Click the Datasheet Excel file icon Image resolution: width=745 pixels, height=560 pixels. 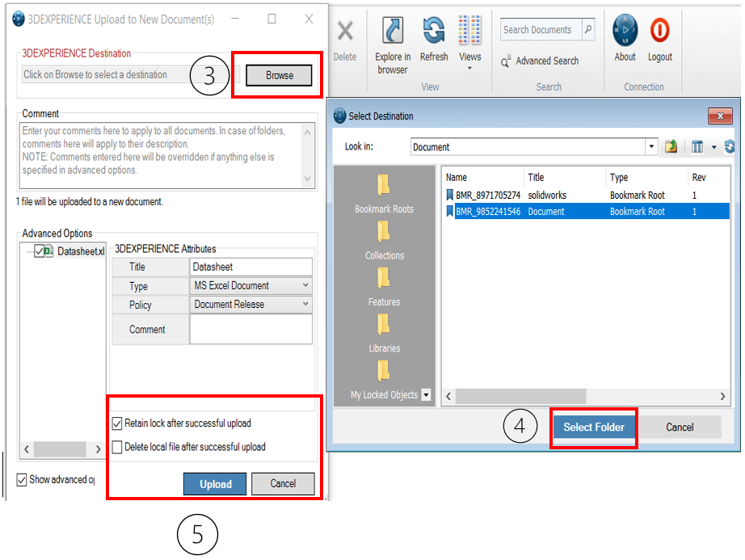pos(49,251)
